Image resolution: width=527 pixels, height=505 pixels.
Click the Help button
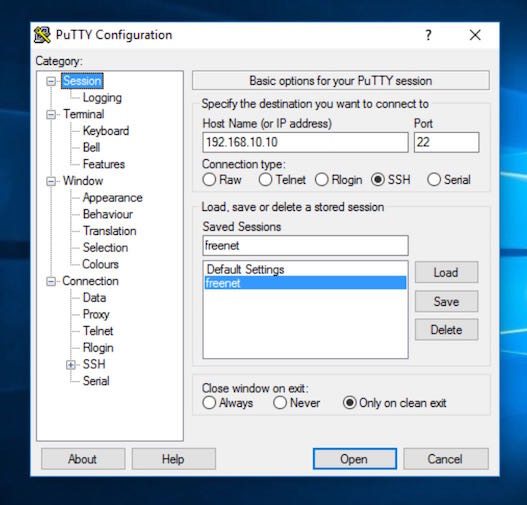coord(173,459)
